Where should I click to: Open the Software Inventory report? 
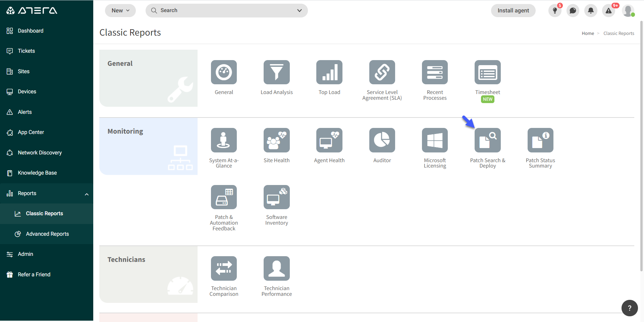pyautogui.click(x=276, y=197)
